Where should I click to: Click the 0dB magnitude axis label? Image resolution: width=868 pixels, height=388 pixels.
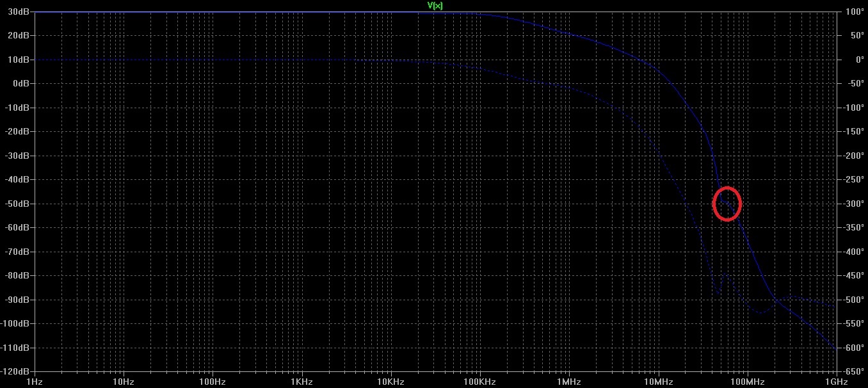click(21, 83)
